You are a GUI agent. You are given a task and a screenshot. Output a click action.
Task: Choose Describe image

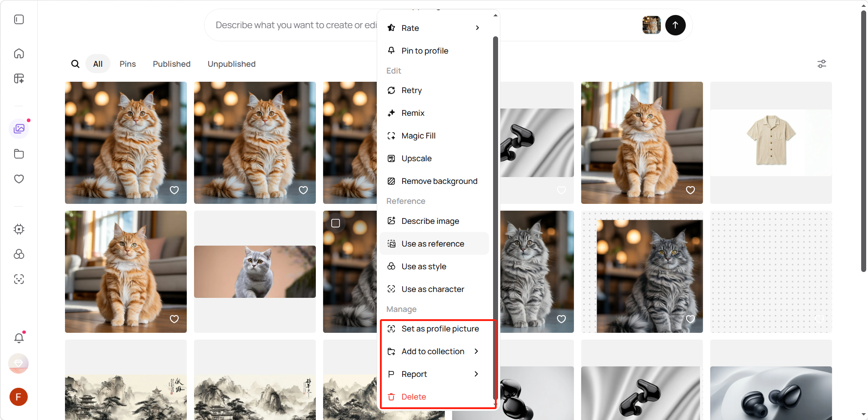pyautogui.click(x=434, y=221)
